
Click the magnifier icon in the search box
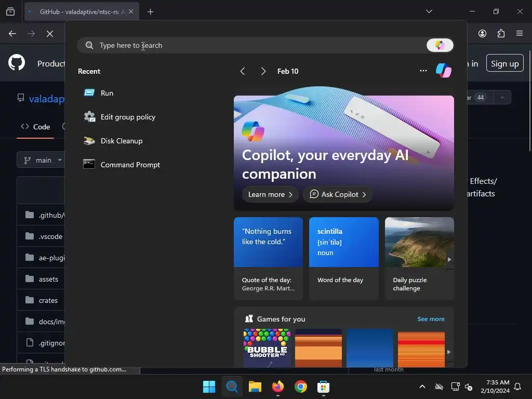tap(89, 46)
